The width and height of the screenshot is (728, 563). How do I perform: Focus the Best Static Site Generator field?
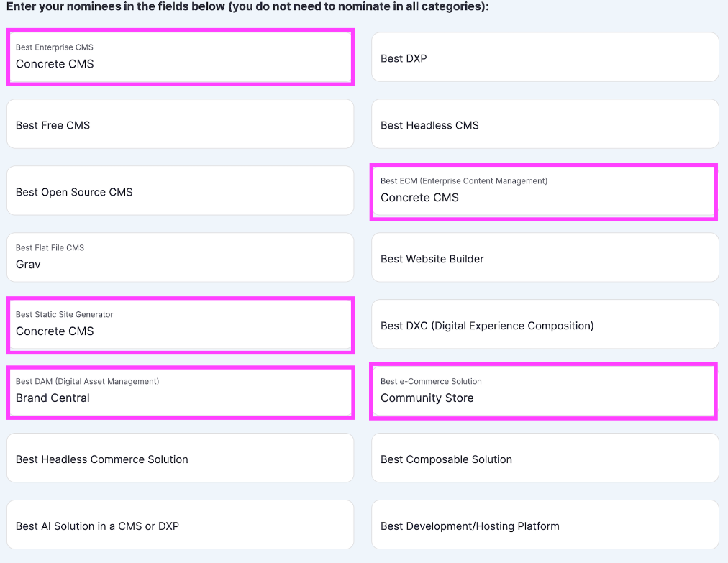point(180,325)
